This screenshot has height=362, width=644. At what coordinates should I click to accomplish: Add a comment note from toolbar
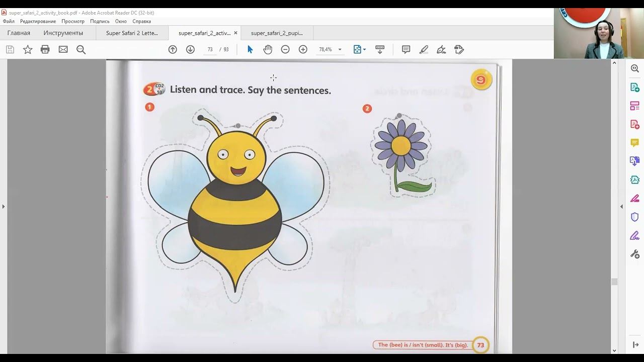[406, 49]
